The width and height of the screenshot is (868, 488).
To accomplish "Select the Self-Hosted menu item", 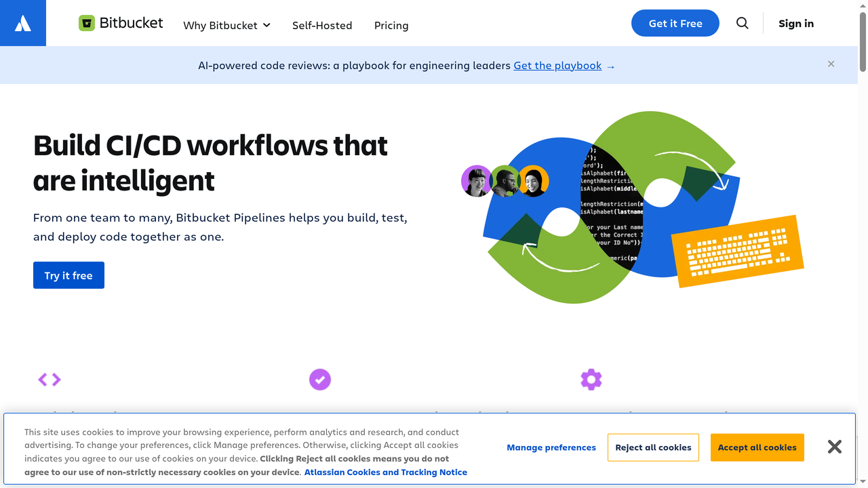I will (322, 25).
